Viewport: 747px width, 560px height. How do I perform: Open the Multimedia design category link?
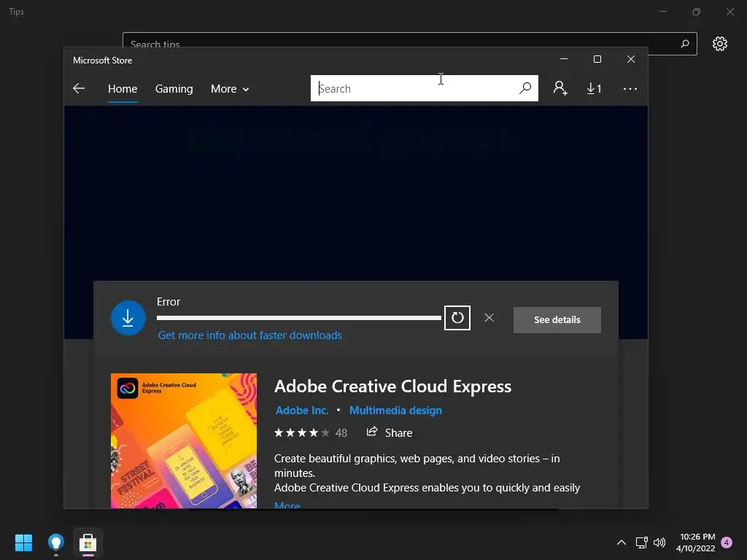(395, 410)
